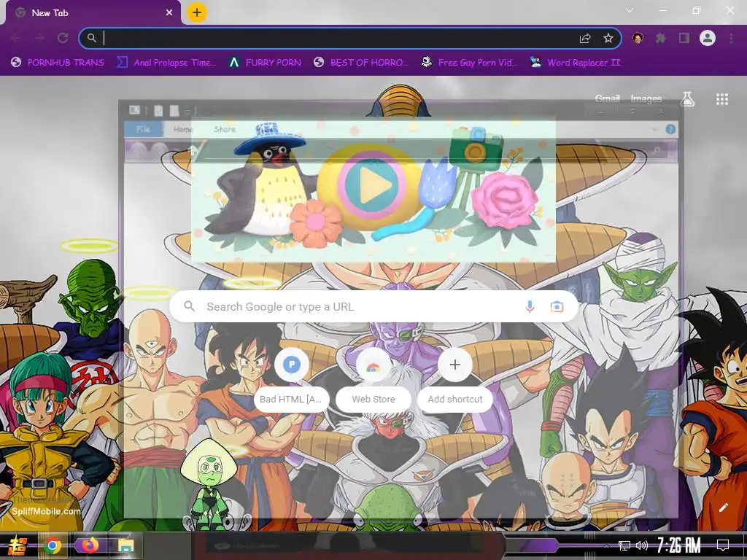Screen dimensions: 747x560
Task: Click the Search Google or type a URL box
Action: [x=374, y=307]
